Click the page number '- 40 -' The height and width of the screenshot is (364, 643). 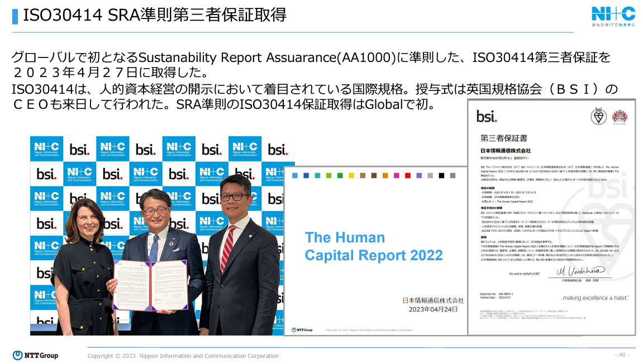pyautogui.click(x=622, y=355)
